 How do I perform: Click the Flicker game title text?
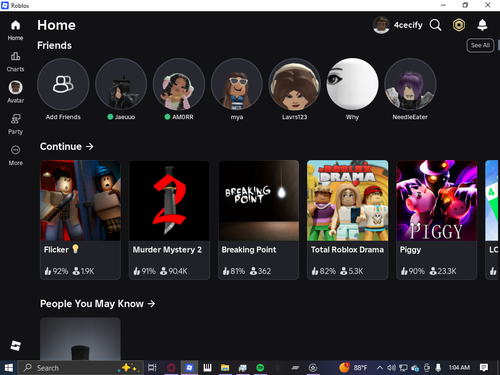coord(56,250)
